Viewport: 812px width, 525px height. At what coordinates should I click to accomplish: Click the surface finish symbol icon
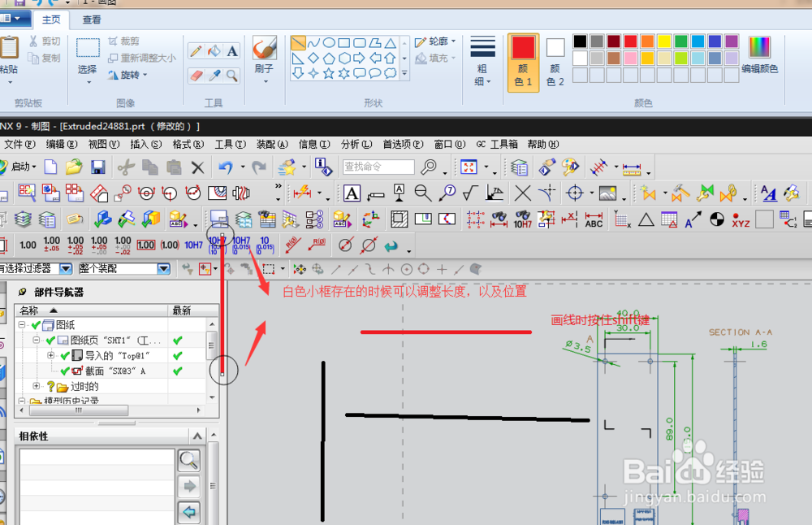[470, 193]
